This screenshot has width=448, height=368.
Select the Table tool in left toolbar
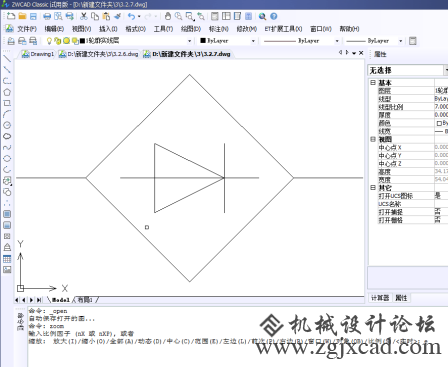pos(7,259)
